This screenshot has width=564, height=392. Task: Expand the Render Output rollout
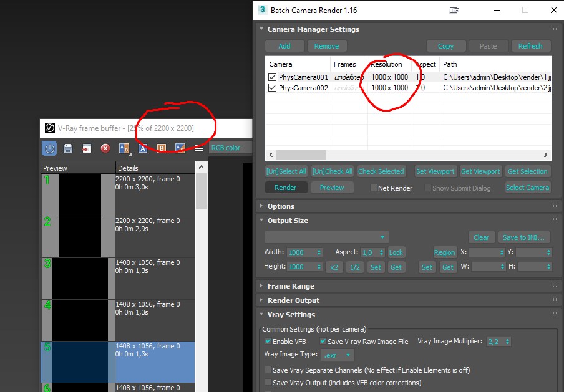[x=261, y=300]
